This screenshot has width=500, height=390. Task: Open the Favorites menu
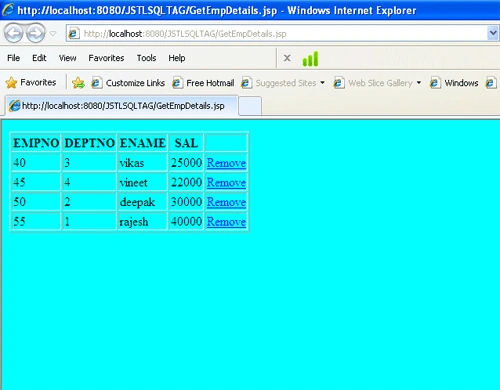pos(106,58)
